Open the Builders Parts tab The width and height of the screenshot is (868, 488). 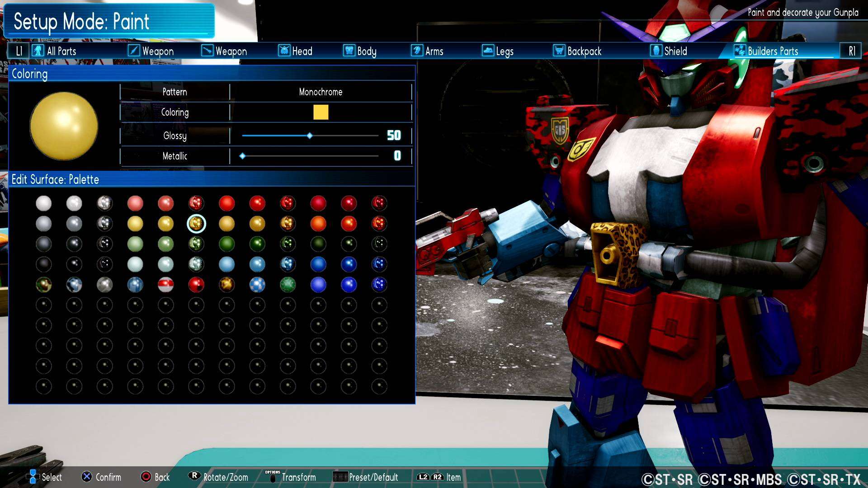[772, 51]
